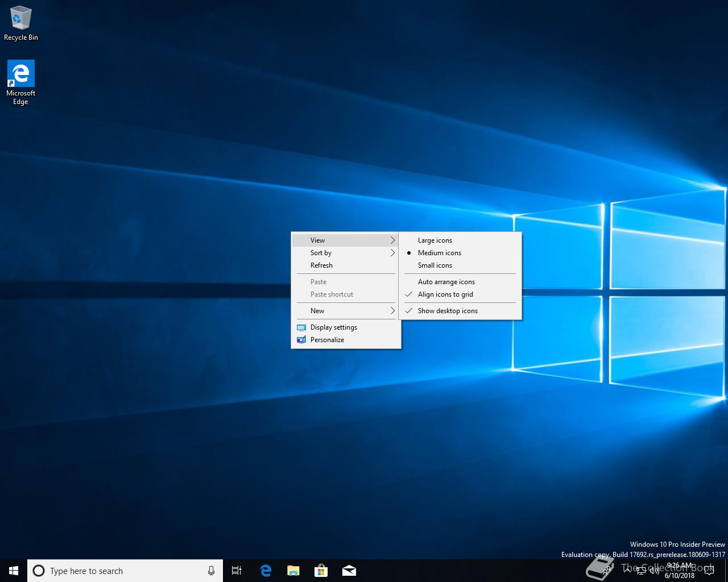The width and height of the screenshot is (728, 582).
Task: Open Microsoft Store from the taskbar
Action: pyautogui.click(x=321, y=571)
